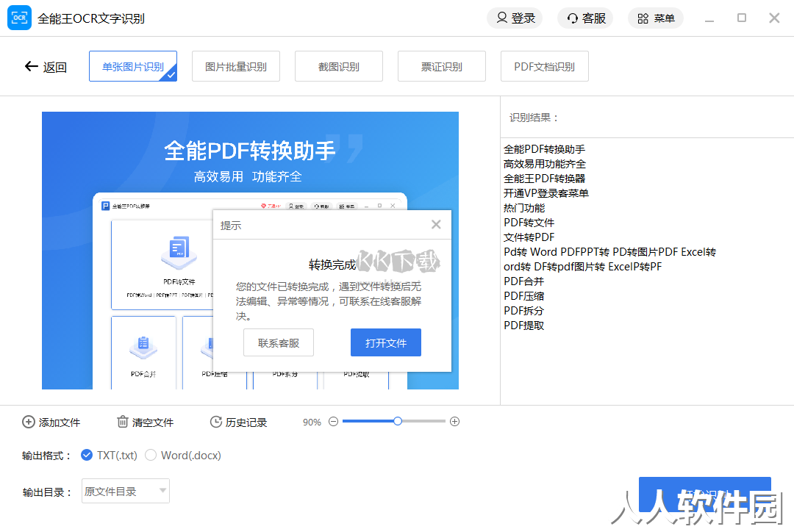Zoom out with the minus icon

tap(333, 422)
